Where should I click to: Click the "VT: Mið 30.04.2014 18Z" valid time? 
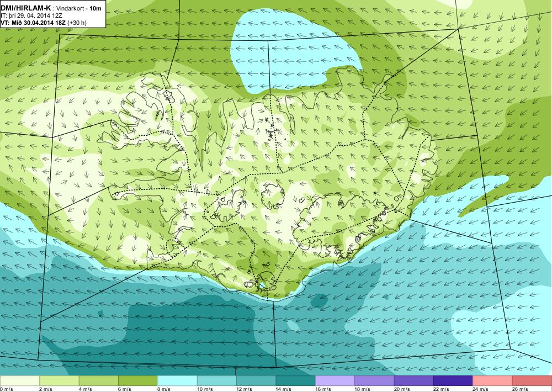(33, 23)
